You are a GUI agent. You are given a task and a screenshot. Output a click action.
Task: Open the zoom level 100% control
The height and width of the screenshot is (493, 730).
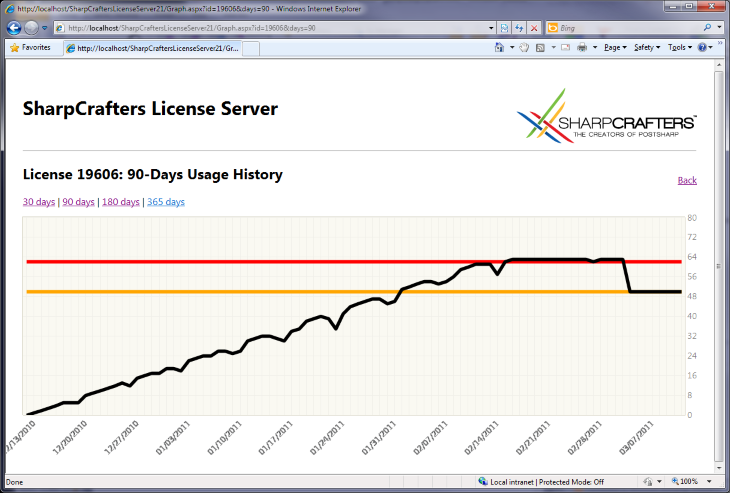tap(684, 481)
